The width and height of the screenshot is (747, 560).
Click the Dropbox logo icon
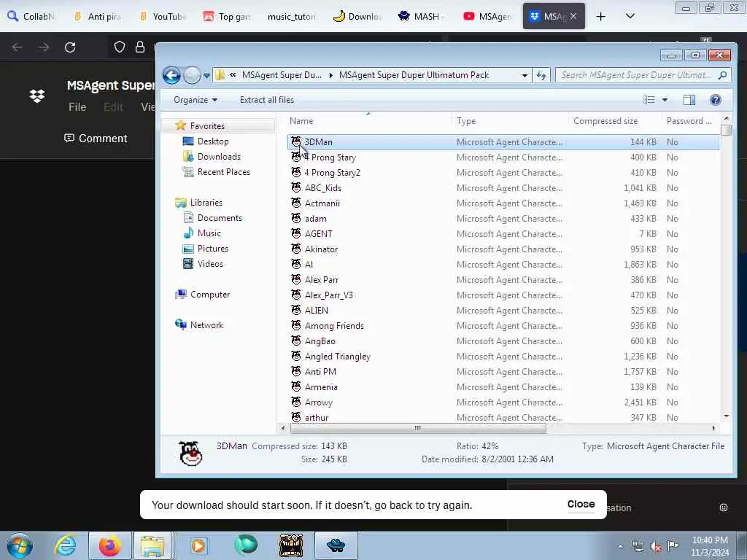(x=37, y=96)
